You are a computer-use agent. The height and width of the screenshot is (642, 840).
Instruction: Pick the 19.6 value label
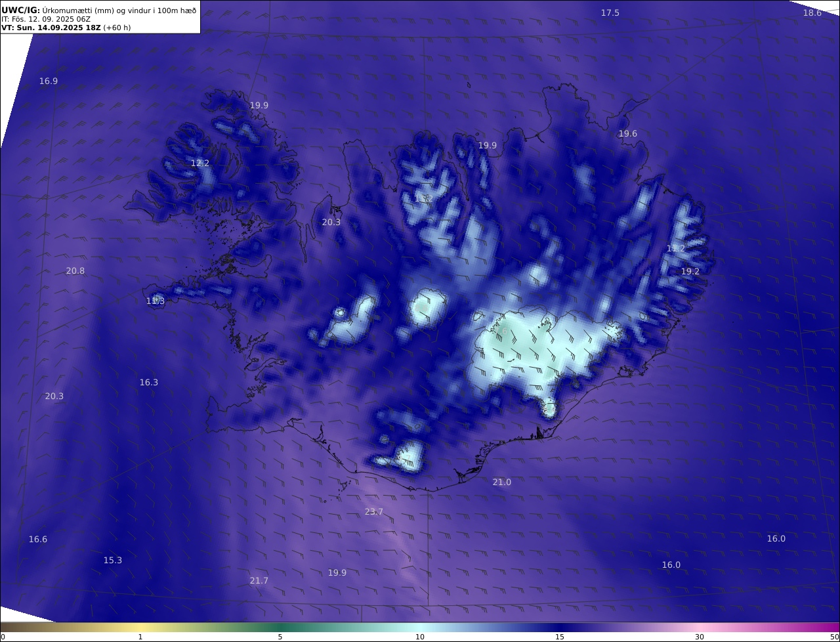click(x=628, y=133)
